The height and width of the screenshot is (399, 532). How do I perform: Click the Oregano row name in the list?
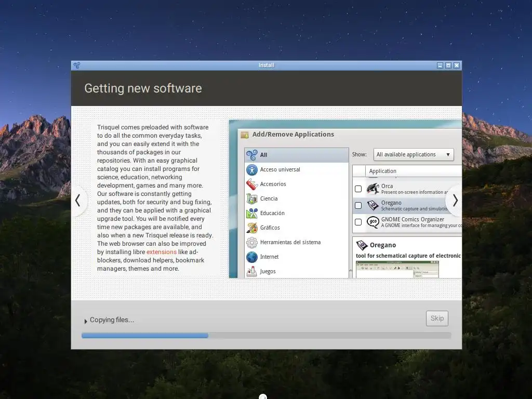click(x=391, y=203)
